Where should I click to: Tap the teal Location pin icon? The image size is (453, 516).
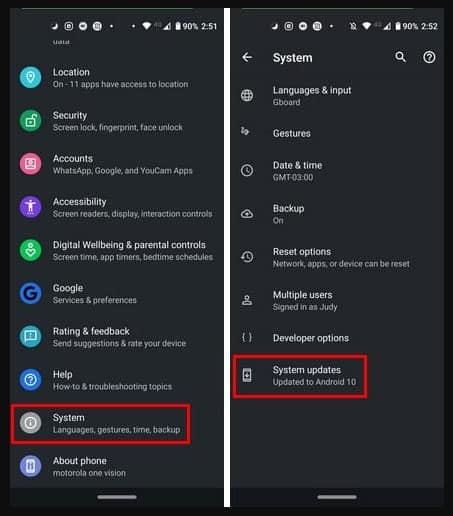[30, 77]
